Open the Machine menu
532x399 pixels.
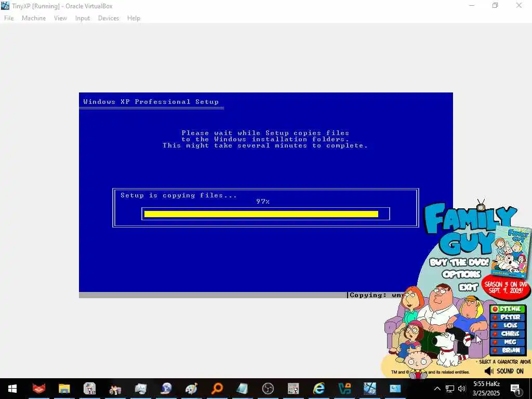34,18
